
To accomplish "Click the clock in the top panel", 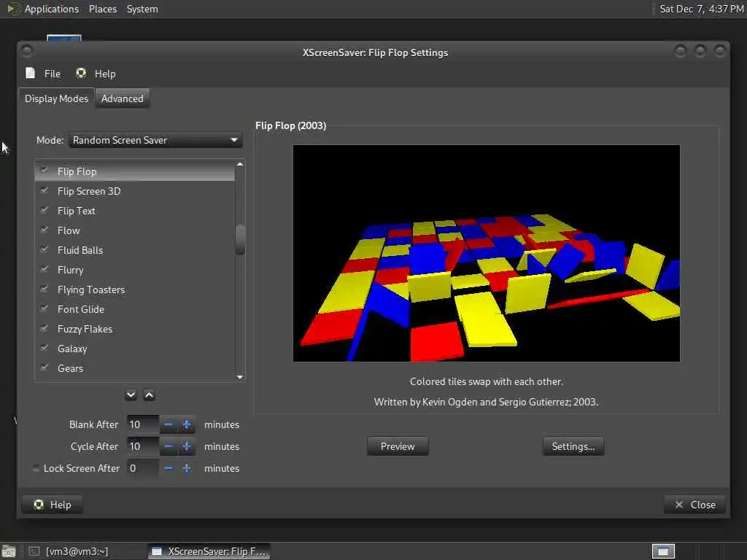I will [701, 9].
